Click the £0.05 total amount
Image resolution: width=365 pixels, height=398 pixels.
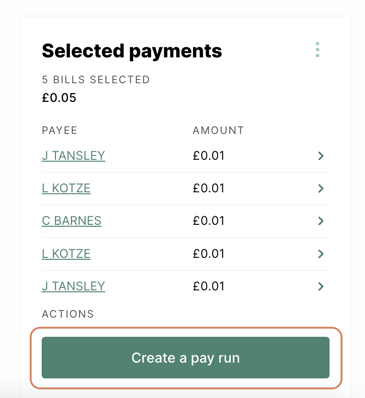pos(59,98)
